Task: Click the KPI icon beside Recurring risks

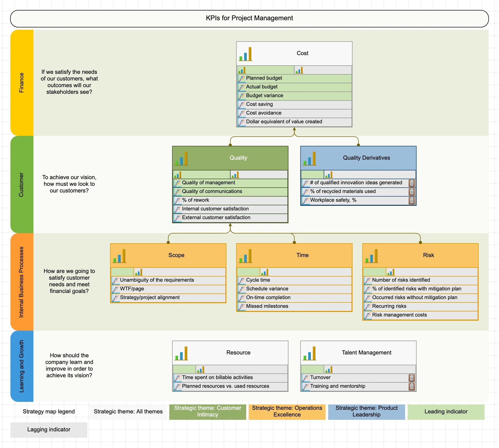Action: pyautogui.click(x=367, y=307)
